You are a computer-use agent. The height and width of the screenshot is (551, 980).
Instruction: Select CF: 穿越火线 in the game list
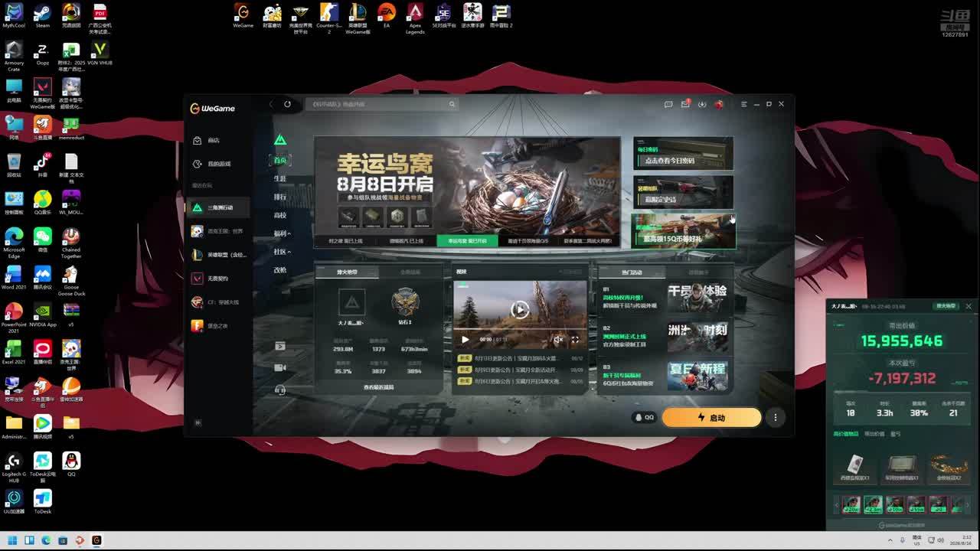click(x=219, y=302)
